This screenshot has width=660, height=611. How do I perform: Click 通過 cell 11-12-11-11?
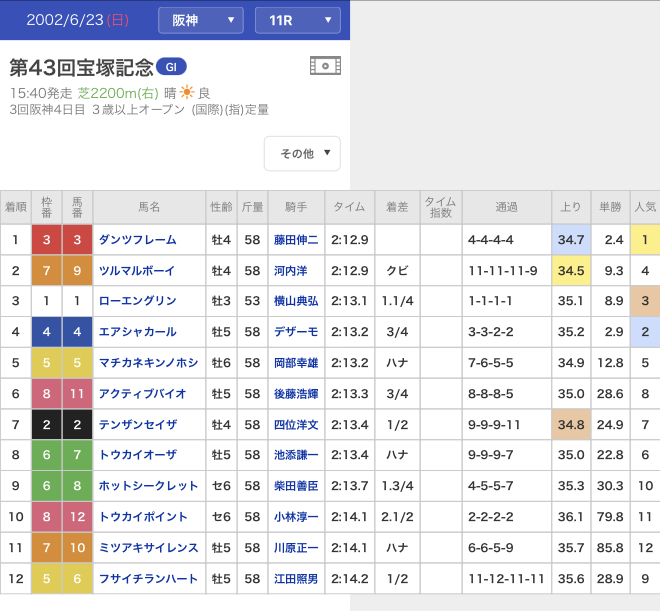[506, 579]
